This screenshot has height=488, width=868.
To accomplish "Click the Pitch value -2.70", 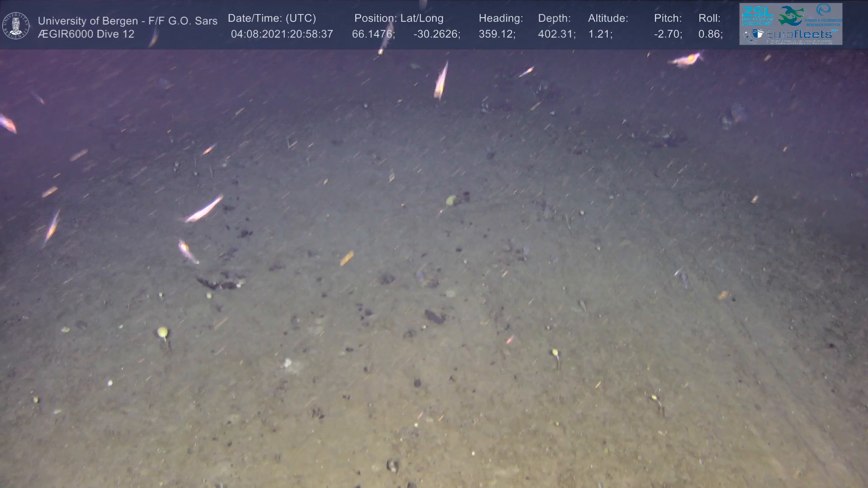I will [668, 34].
